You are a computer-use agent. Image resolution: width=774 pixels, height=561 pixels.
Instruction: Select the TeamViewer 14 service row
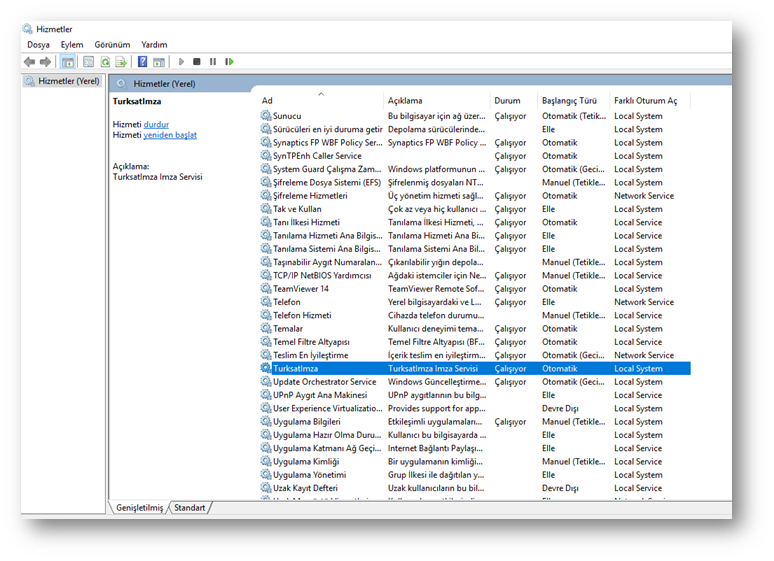coord(301,289)
